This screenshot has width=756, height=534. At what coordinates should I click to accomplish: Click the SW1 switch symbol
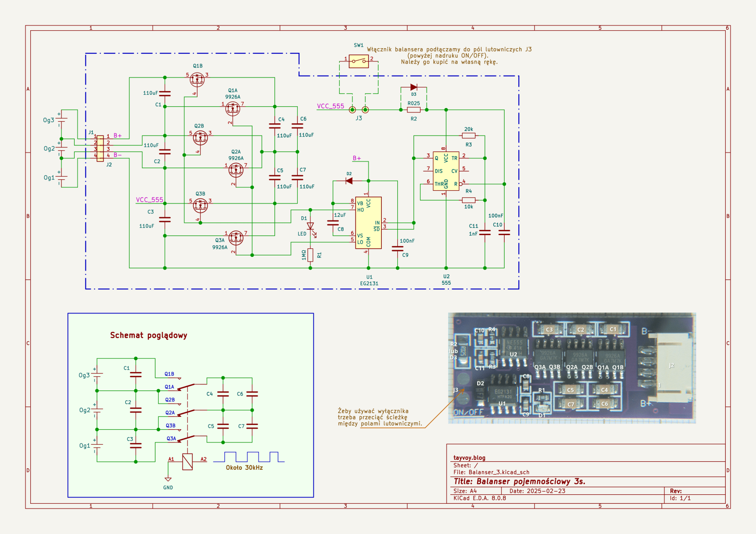[359, 61]
